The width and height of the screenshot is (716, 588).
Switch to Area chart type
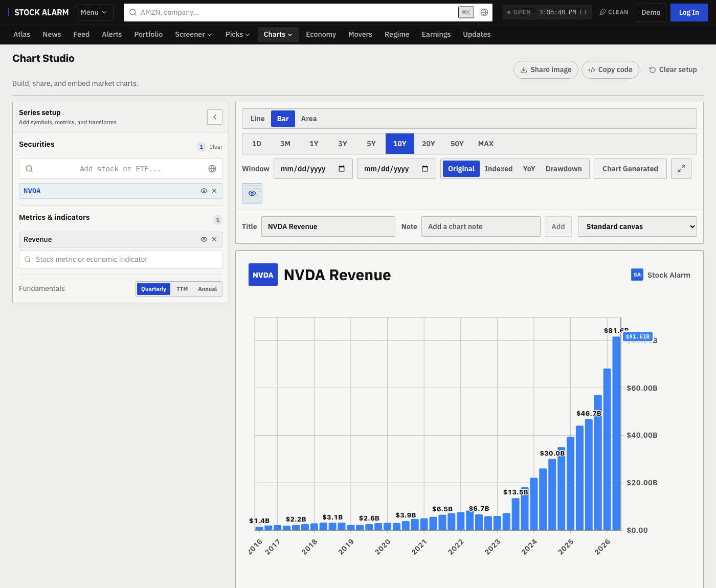coord(309,119)
